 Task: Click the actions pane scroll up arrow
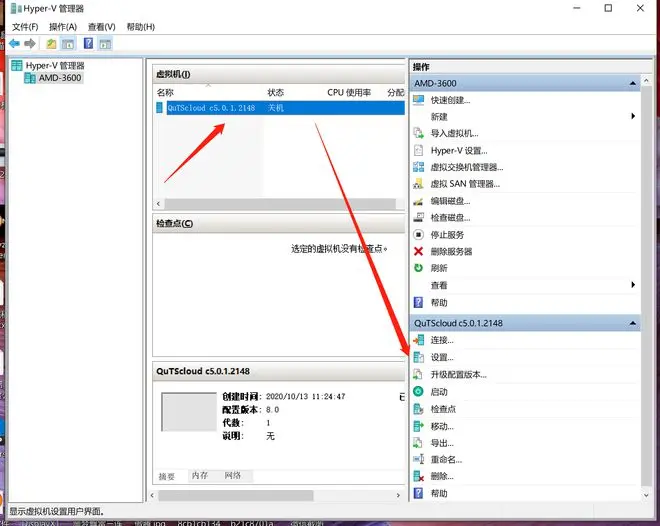click(647, 80)
